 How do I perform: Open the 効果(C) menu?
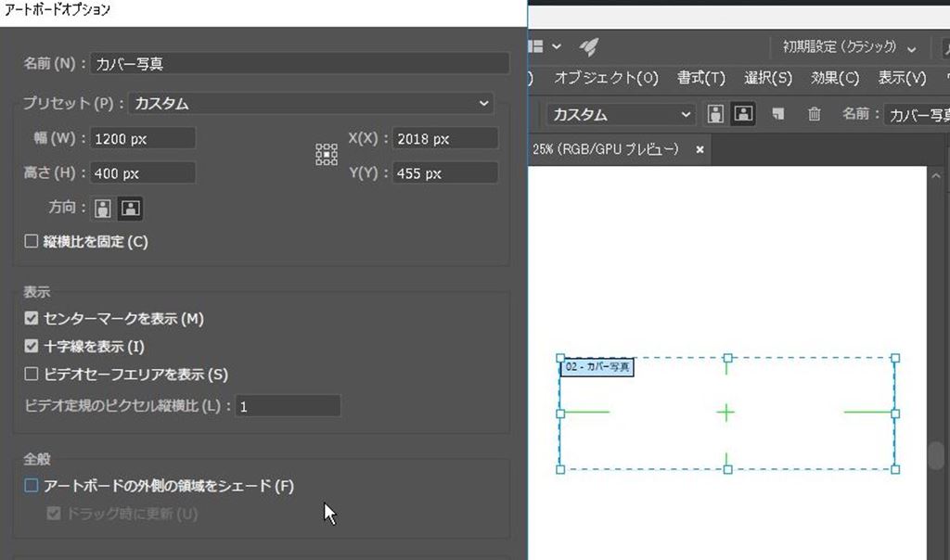tap(835, 78)
